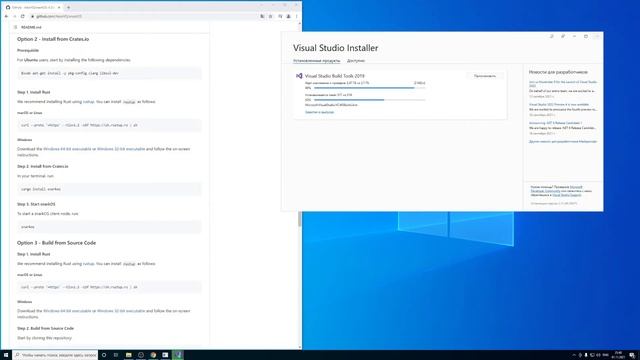Open Windows 64-bit executable link in Option 2
Viewport: 640px width, 360px height.
(x=67, y=149)
